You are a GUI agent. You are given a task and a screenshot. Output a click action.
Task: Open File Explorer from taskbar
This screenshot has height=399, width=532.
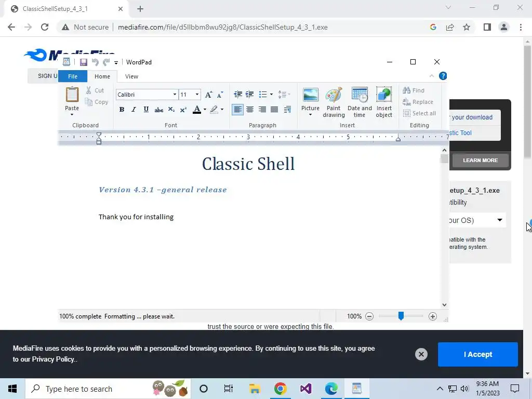tap(255, 389)
